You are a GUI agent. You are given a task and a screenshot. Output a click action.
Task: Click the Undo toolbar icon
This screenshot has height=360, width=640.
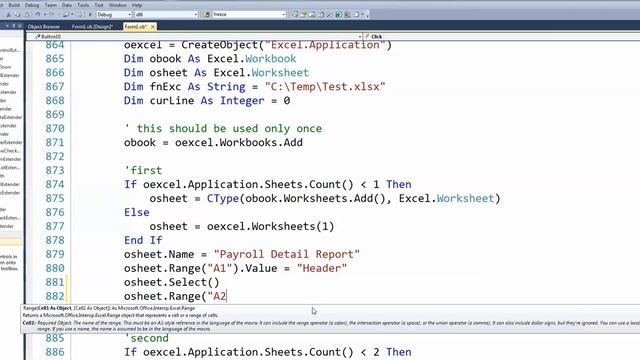[x=38, y=14]
